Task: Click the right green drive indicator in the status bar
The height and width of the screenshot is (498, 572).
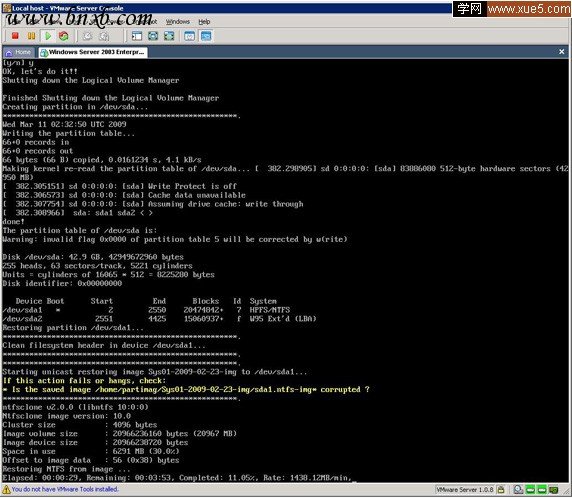Action: (542, 490)
